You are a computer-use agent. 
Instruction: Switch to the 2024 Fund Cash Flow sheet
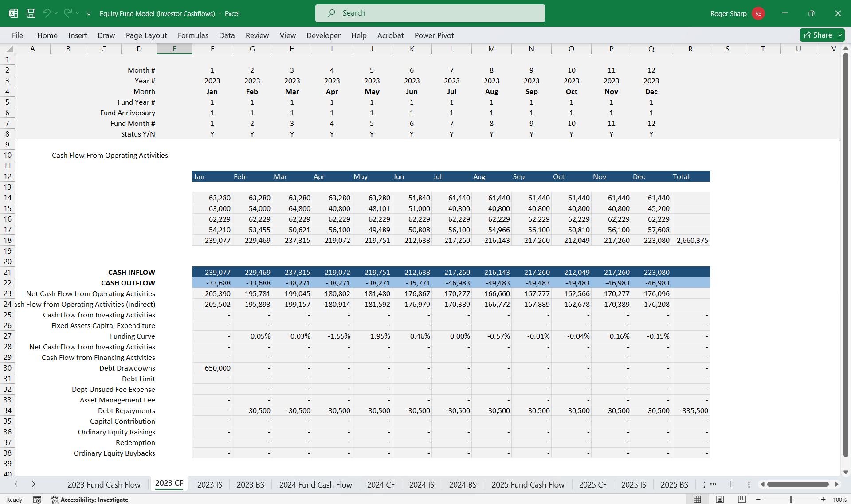pyautogui.click(x=315, y=484)
